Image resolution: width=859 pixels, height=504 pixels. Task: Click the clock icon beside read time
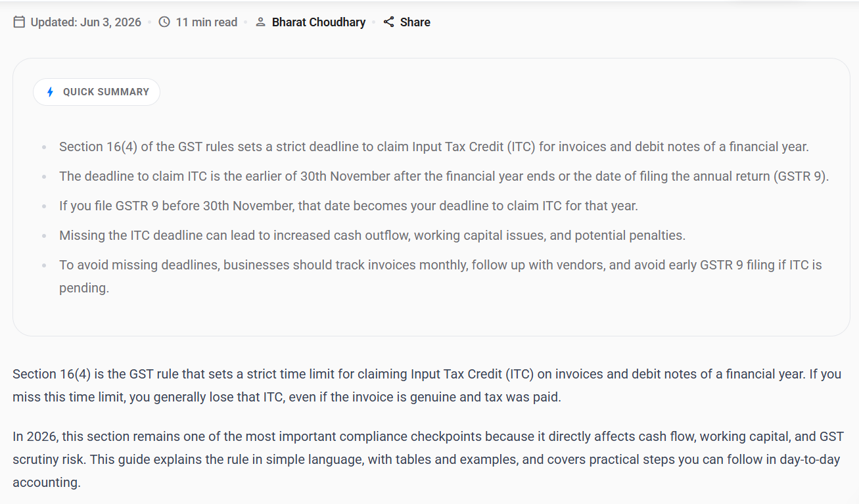coord(164,22)
